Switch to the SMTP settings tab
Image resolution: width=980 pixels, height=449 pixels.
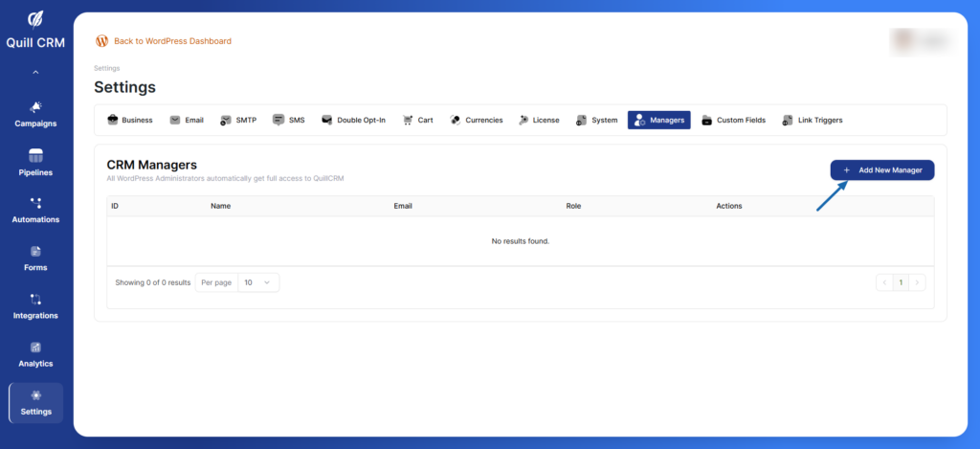[x=238, y=121]
